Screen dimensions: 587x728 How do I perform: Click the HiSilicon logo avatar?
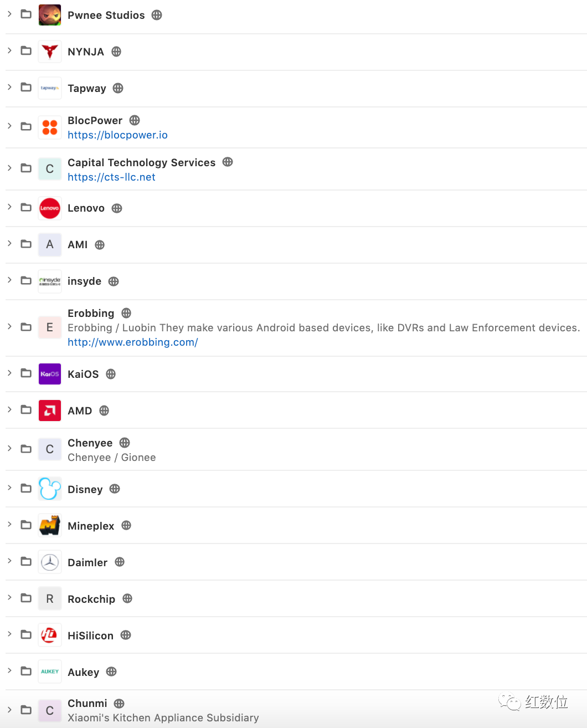coord(50,635)
